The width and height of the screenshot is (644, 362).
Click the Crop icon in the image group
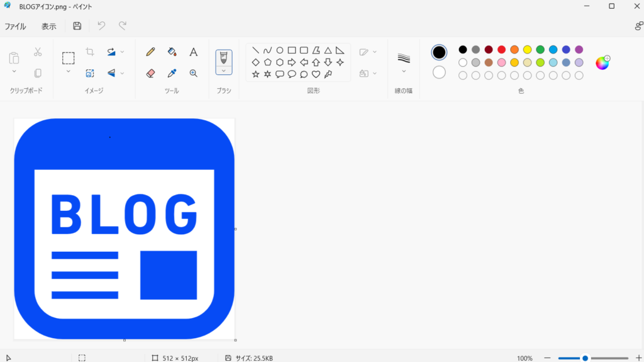pyautogui.click(x=90, y=52)
